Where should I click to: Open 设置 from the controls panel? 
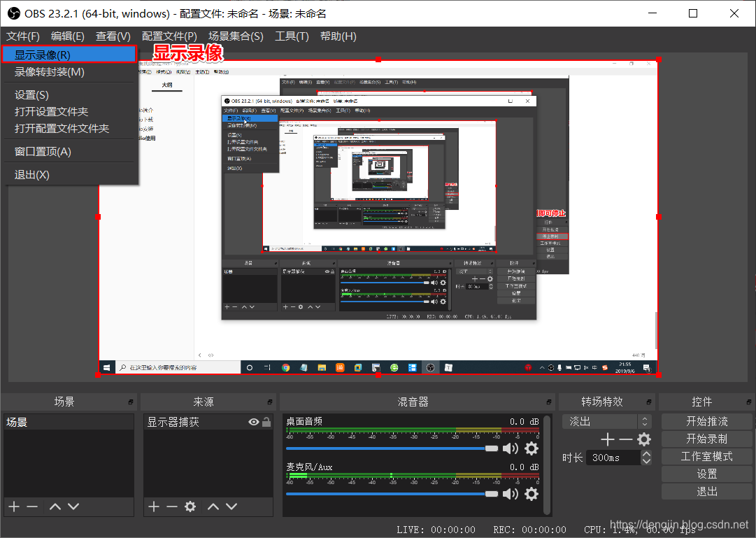tap(707, 474)
